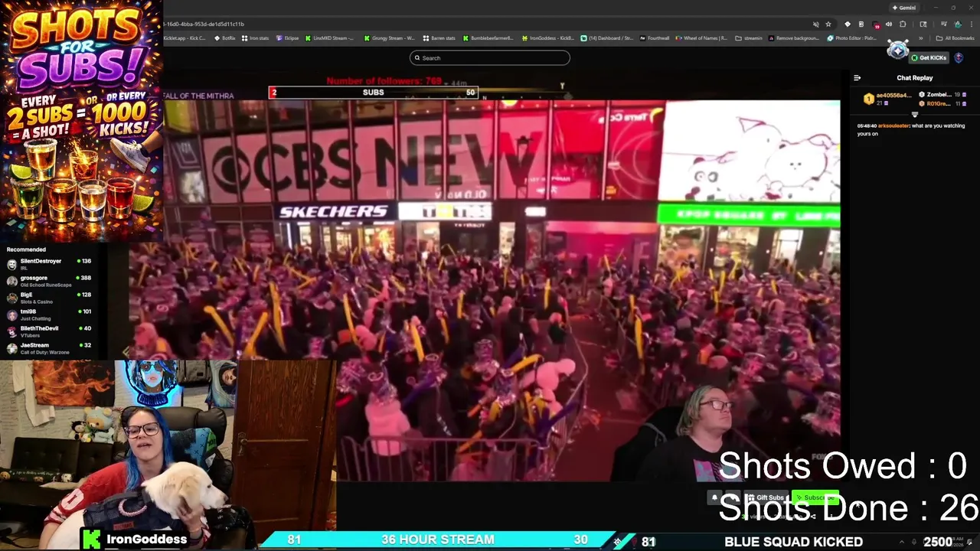Click the Chat Replay header
Viewport: 980px width, 551px height.
915,77
